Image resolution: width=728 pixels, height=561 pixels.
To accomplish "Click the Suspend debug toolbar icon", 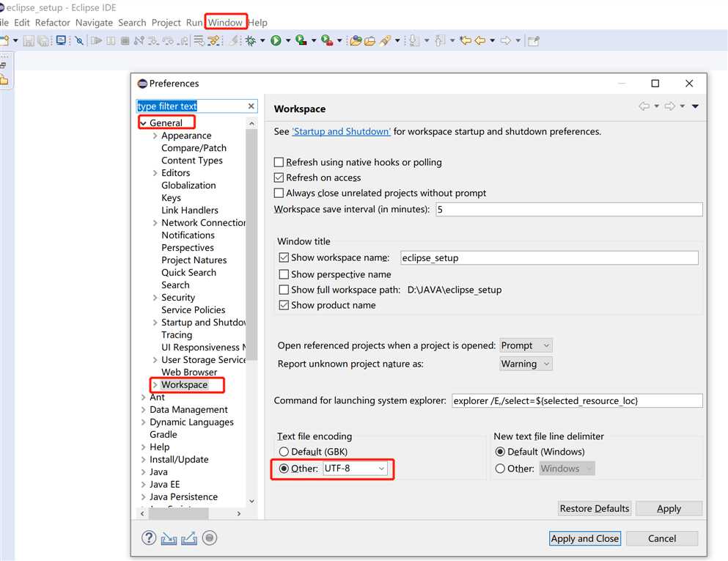I will 111,41.
